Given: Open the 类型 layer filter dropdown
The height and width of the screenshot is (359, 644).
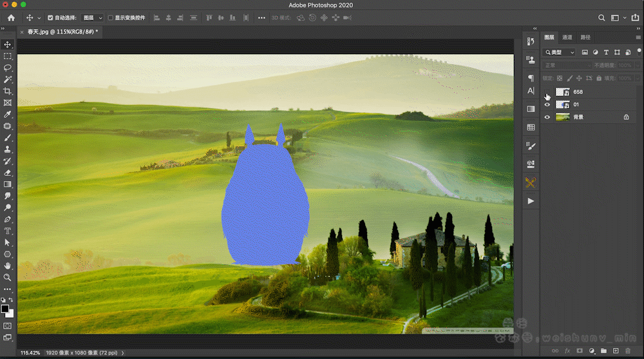Looking at the screenshot, I should [x=559, y=52].
